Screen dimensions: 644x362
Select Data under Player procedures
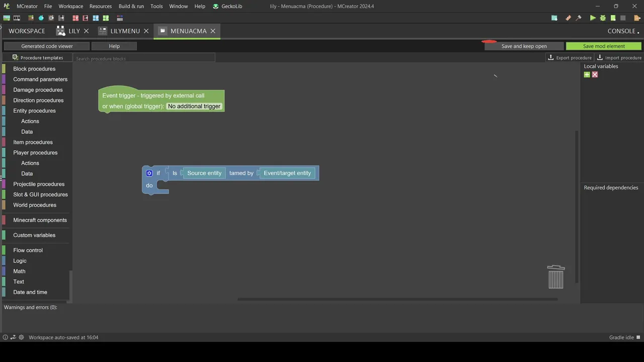coord(27,173)
